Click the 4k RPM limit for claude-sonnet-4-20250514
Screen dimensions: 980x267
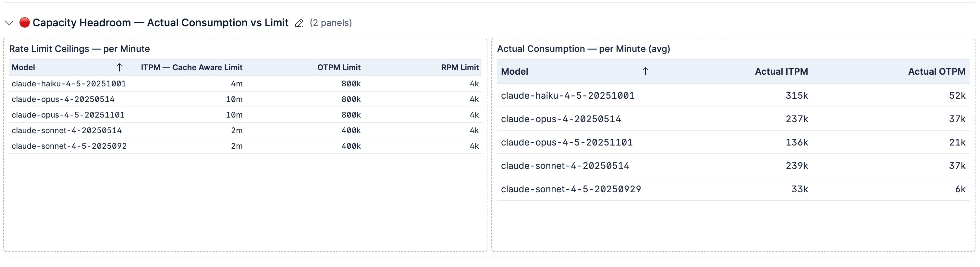click(474, 130)
